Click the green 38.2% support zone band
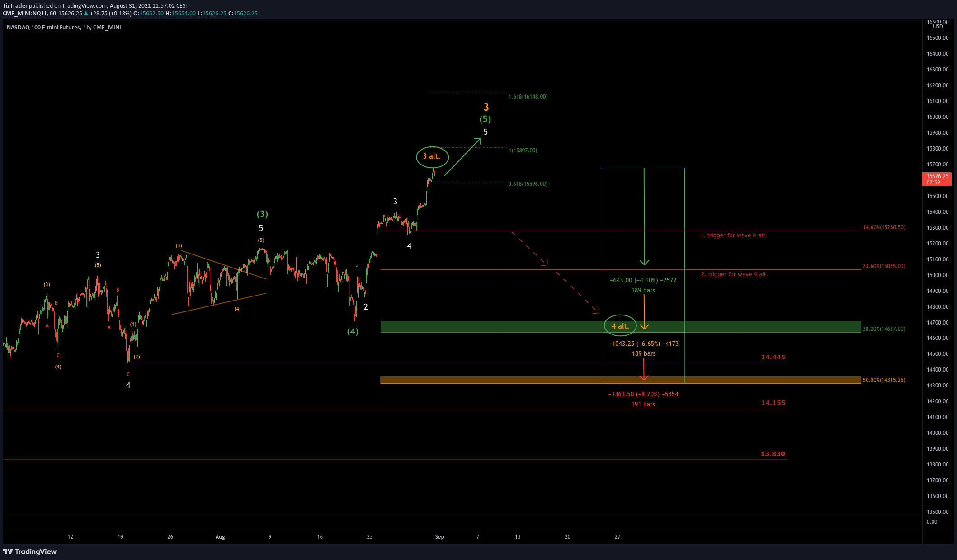The image size is (957, 560). point(621,327)
